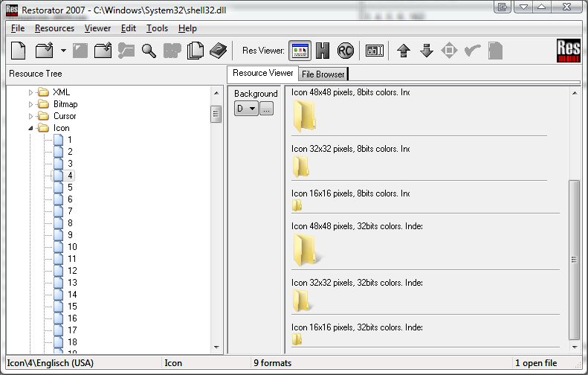Click the New file toolbar icon
The width and height of the screenshot is (588, 375).
(18, 51)
